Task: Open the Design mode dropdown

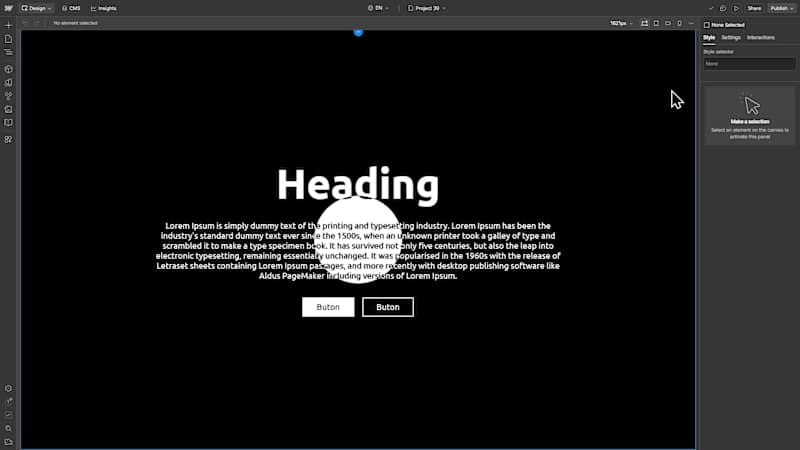Action: (36, 8)
